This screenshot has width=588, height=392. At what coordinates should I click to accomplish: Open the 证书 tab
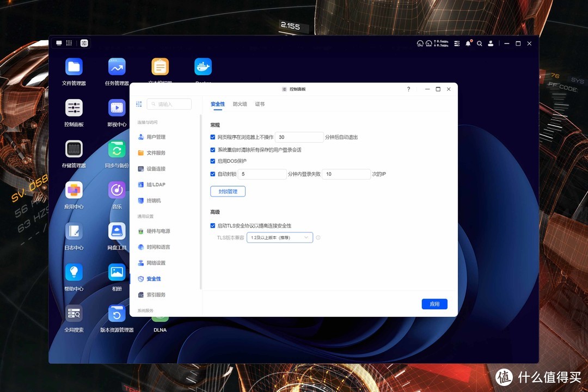tap(260, 103)
